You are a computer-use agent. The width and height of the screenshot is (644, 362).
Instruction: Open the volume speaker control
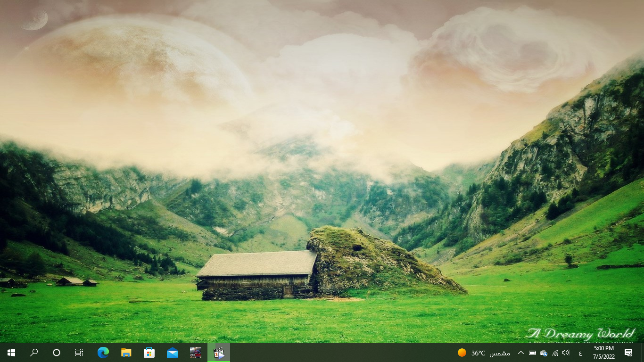tap(566, 353)
